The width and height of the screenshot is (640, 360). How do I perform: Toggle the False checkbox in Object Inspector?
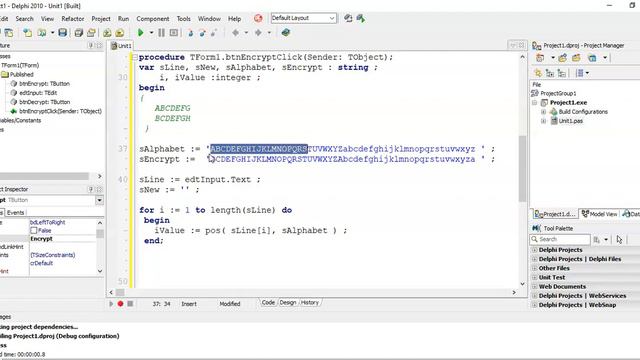34,231
